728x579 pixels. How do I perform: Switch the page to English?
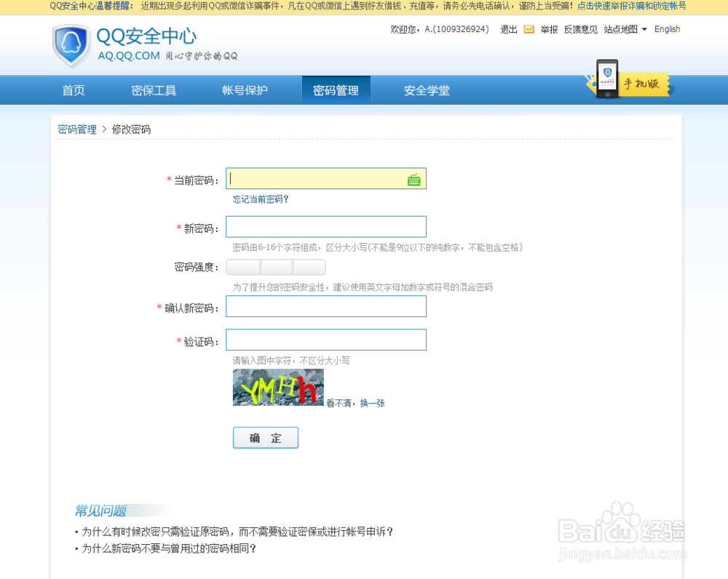coord(667,29)
